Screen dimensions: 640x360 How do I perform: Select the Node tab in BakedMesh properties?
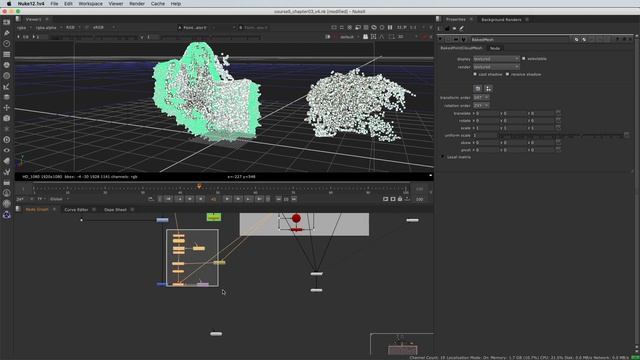coord(495,48)
